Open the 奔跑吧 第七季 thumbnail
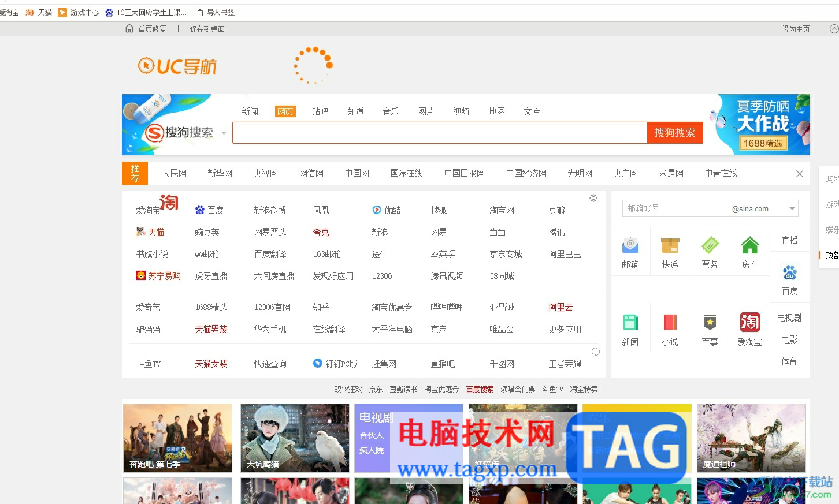 177,438
